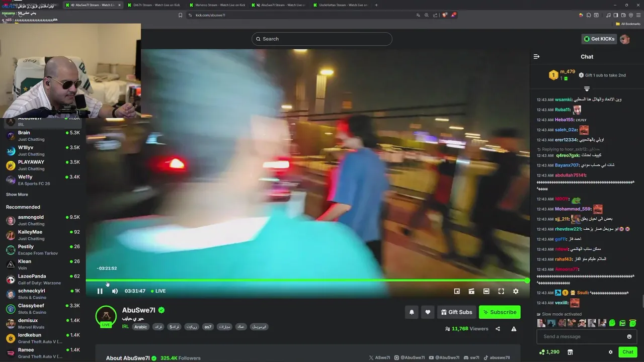Pause the live stream video
The image size is (644, 362).
[100, 291]
